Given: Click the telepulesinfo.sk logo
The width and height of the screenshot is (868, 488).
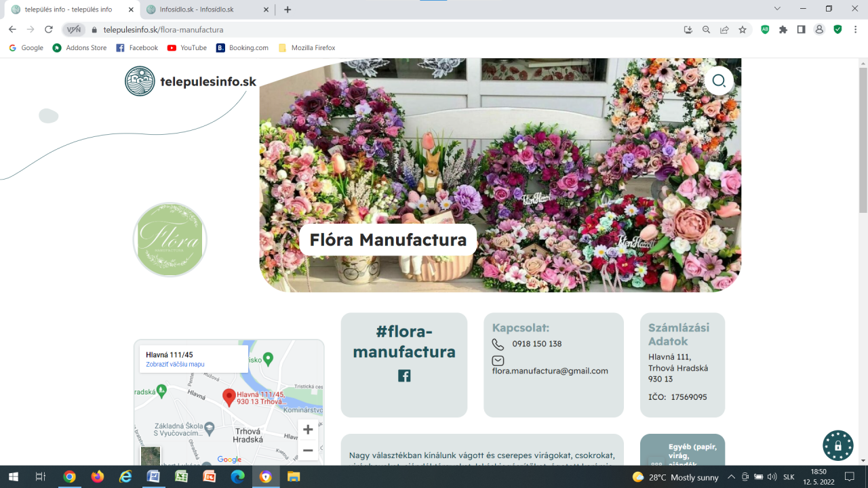Looking at the screenshot, I should pyautogui.click(x=191, y=81).
